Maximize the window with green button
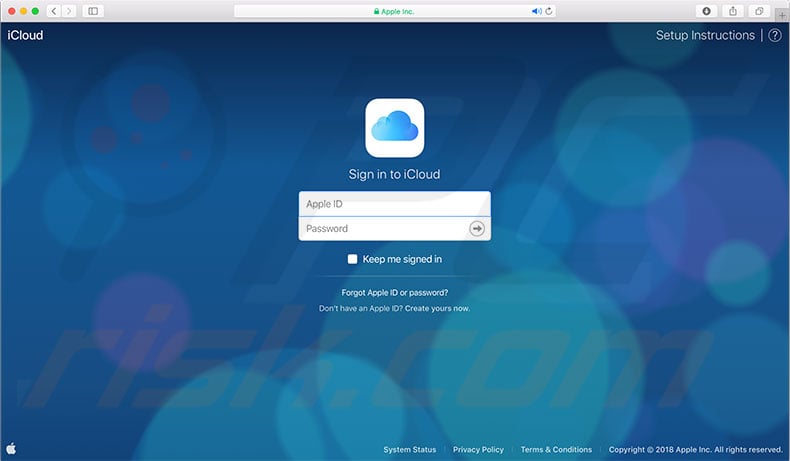Image resolution: width=790 pixels, height=461 pixels. point(35,11)
